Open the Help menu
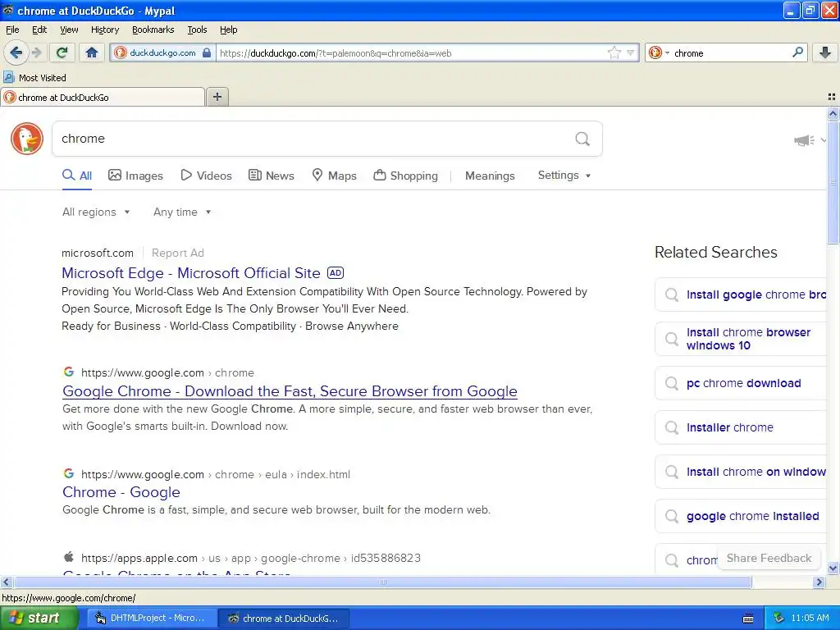This screenshot has height=630, width=840. tap(228, 30)
